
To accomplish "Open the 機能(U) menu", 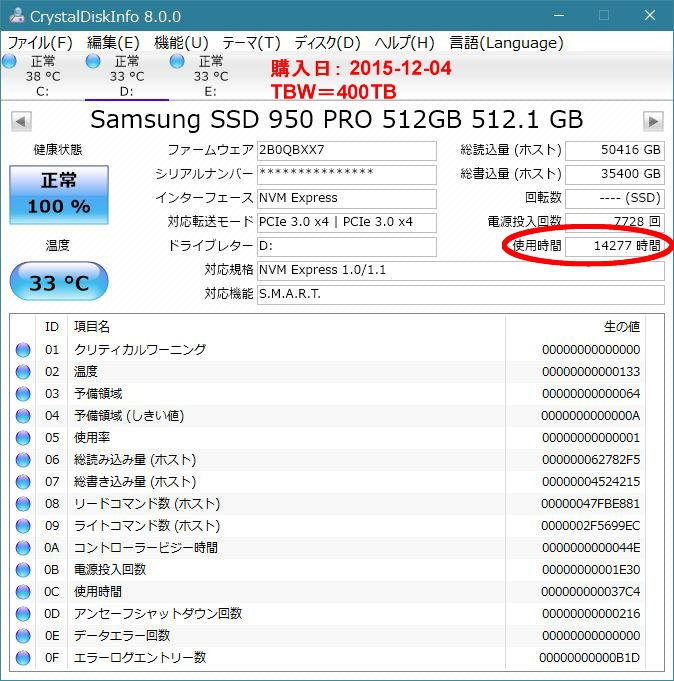I will (x=181, y=43).
